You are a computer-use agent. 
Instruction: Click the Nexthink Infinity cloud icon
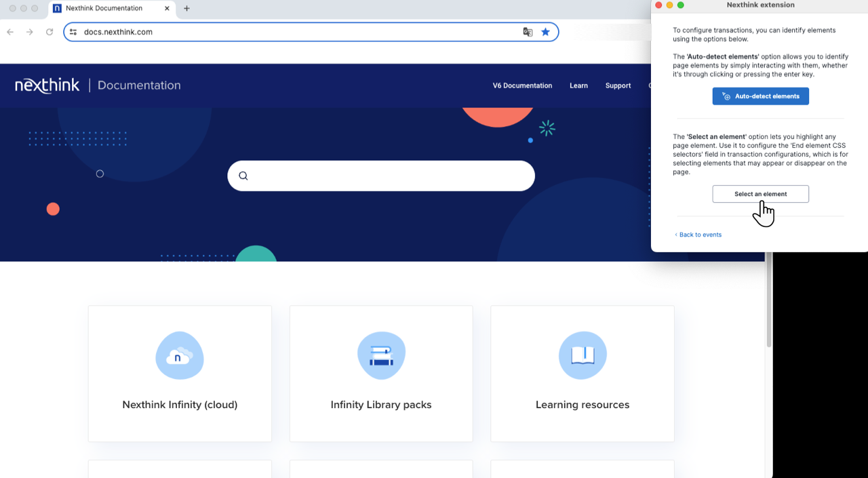180,355
